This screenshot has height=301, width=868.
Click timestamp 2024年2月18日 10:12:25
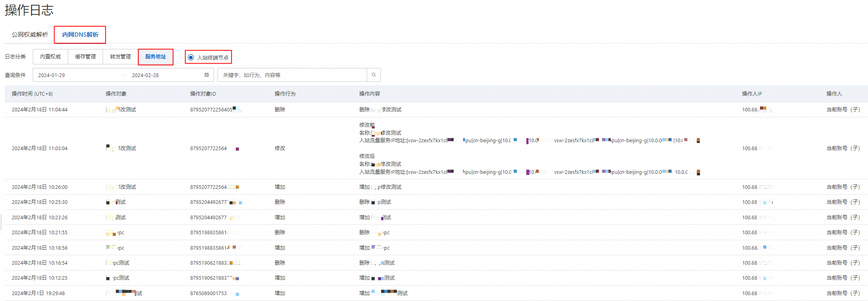pos(39,278)
